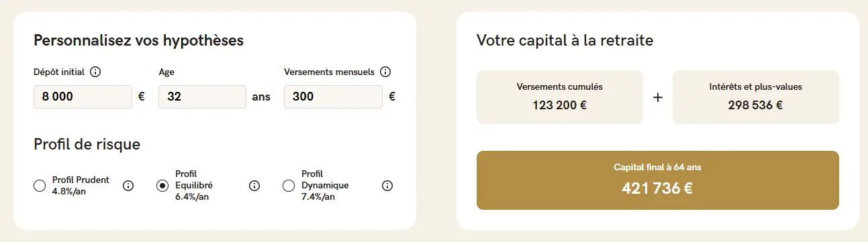Click the Personnalisez vos hypothèses heading
Image resolution: width=868 pixels, height=242 pixels.
tap(138, 40)
